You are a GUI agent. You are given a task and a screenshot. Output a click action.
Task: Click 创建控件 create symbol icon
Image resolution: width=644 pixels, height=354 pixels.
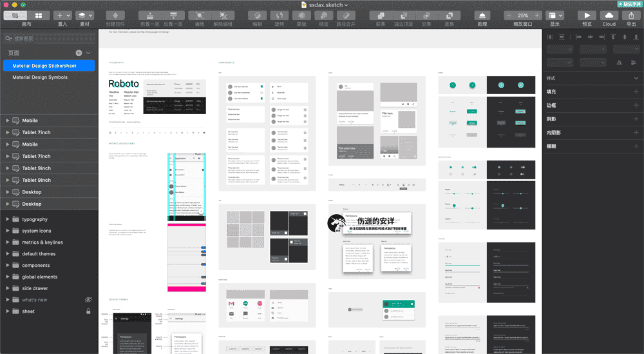115,15
